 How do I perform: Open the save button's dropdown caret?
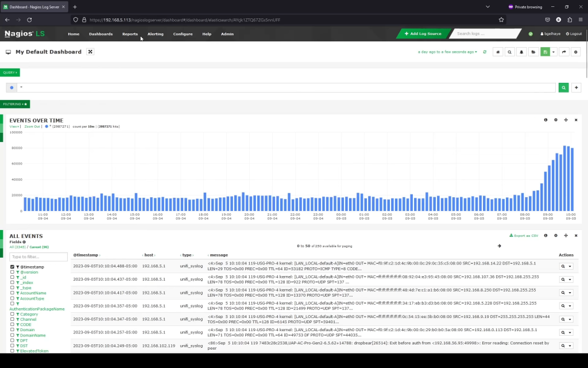(x=553, y=52)
